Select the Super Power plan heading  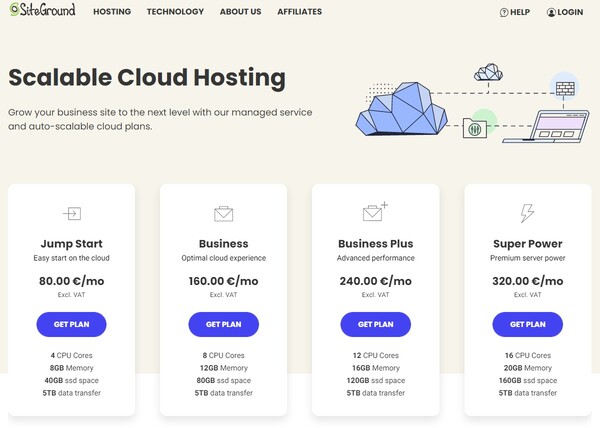coord(527,243)
